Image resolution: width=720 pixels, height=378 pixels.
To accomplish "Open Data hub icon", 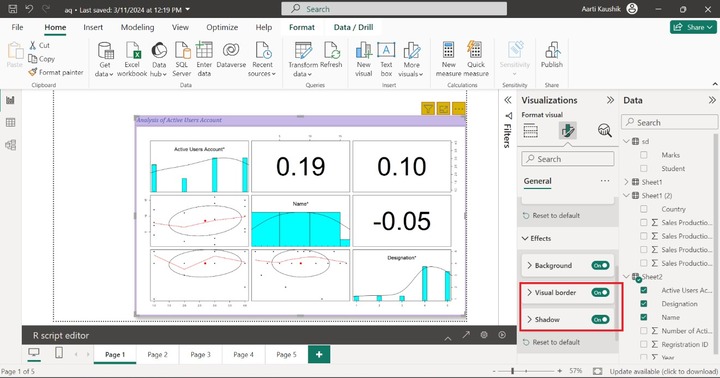I will [159, 59].
